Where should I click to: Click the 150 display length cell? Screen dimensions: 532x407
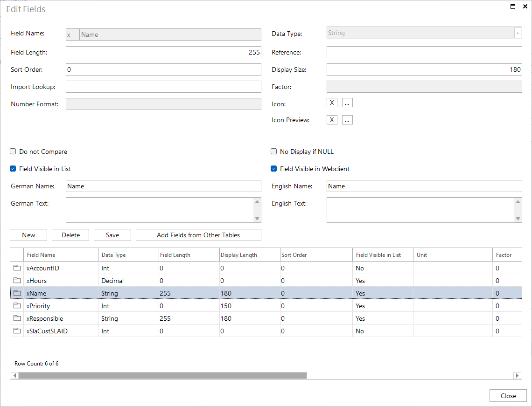(249, 306)
